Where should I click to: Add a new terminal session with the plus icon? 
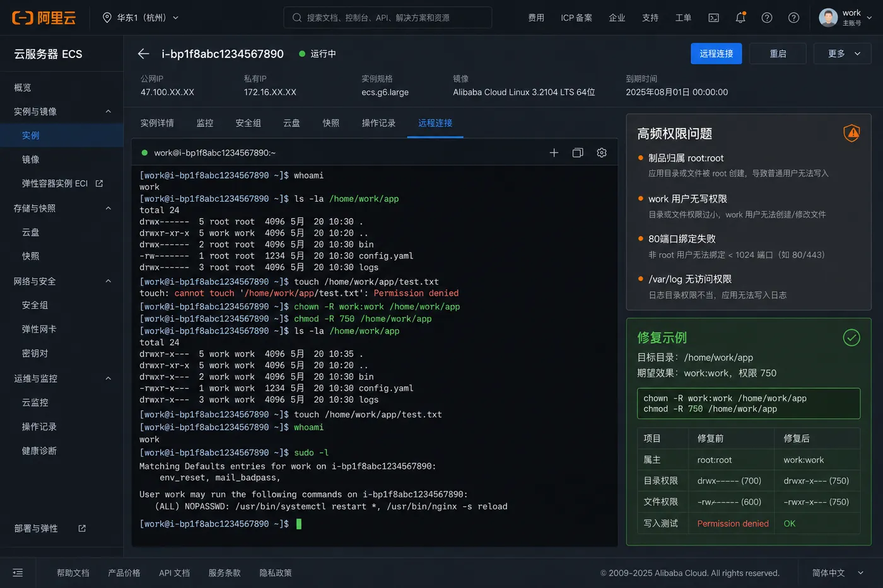(554, 153)
